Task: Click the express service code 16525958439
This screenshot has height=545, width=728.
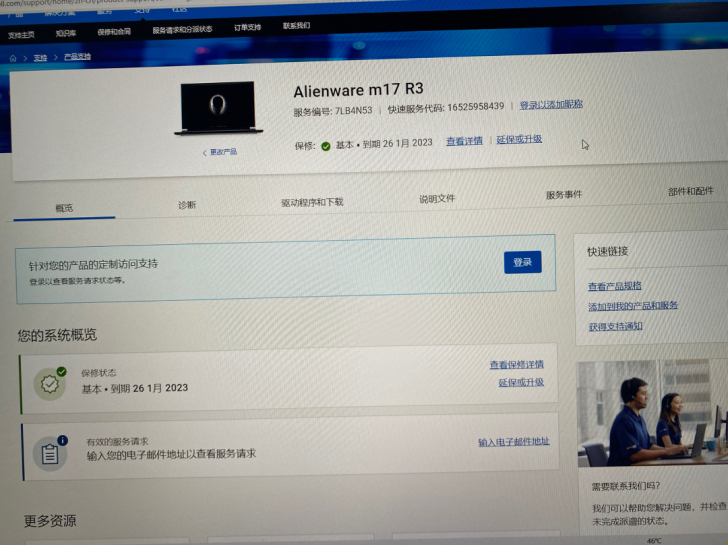Action: [x=475, y=107]
